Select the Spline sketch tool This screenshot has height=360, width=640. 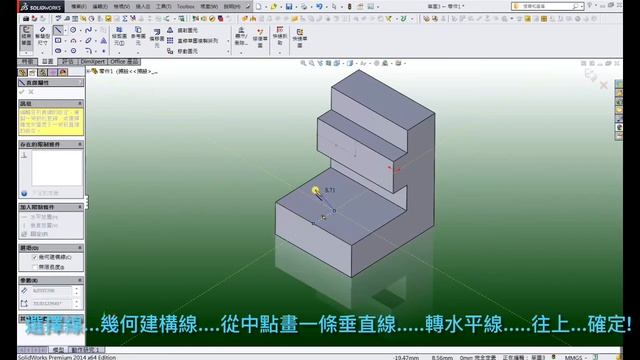89,30
